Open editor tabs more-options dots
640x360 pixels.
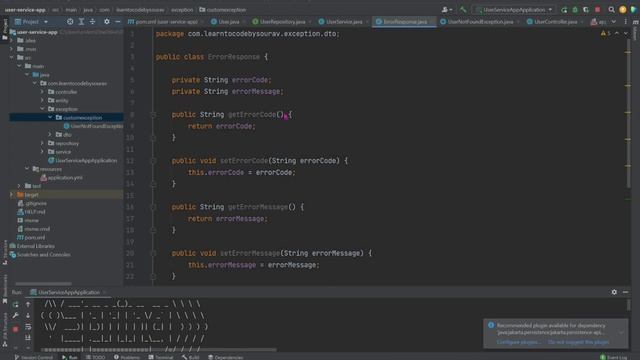625,21
